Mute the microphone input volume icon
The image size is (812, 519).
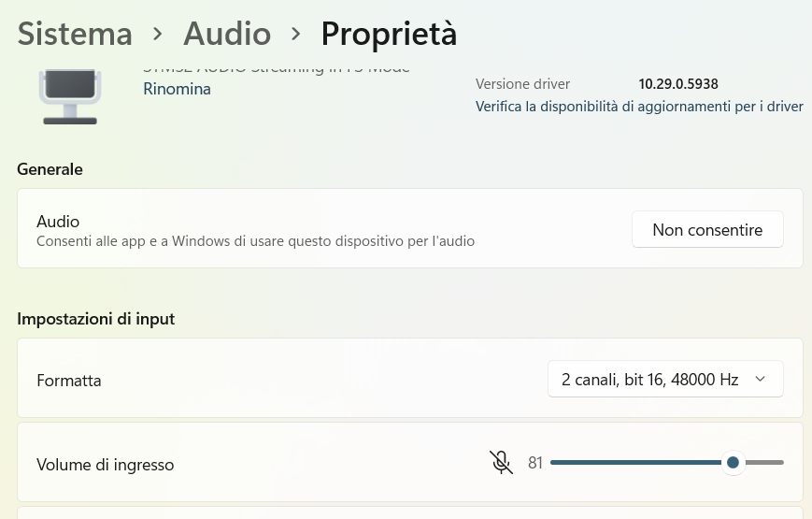tap(501, 462)
